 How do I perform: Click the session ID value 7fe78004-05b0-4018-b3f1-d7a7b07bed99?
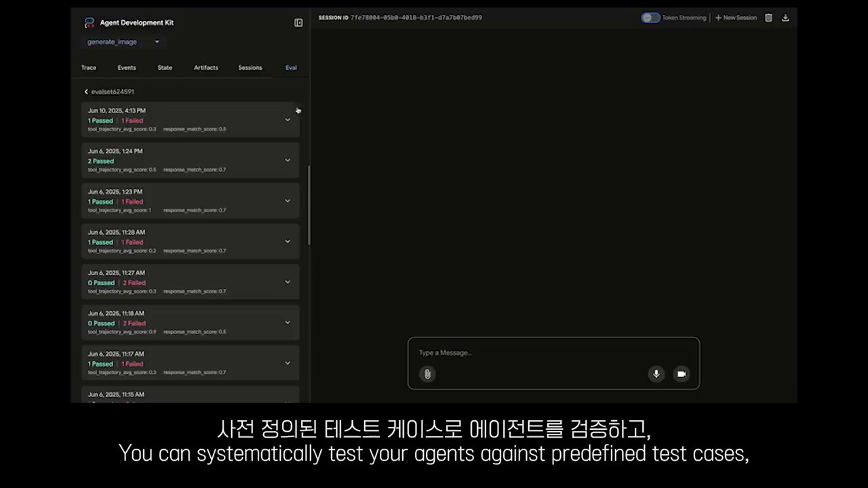click(416, 18)
